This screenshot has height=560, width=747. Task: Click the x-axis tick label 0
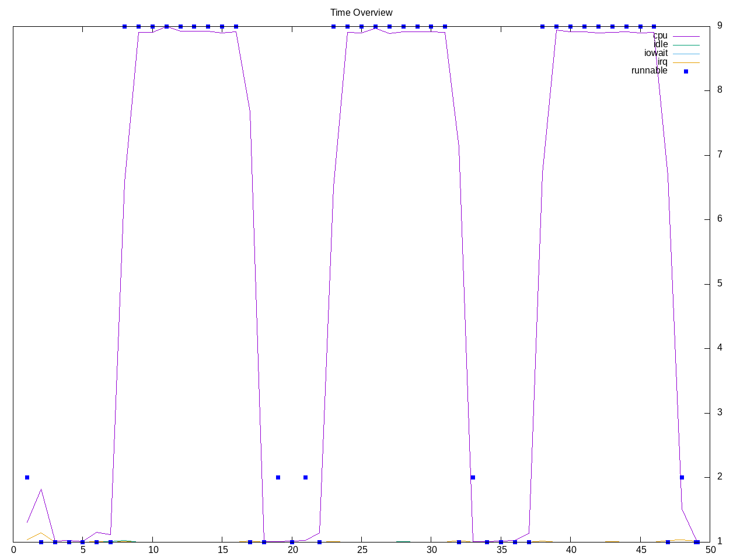[x=13, y=549]
